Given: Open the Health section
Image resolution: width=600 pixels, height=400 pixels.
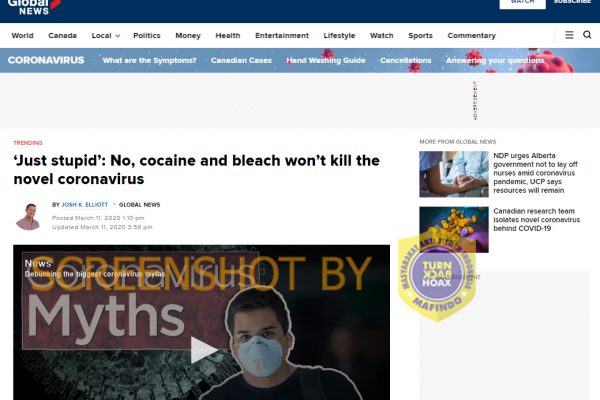Looking at the screenshot, I should coord(228,36).
